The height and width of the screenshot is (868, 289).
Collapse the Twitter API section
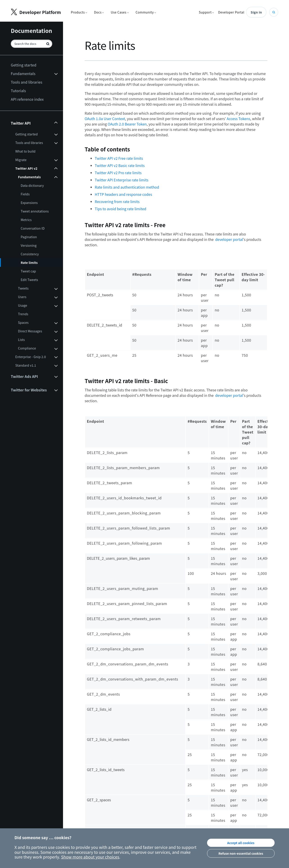(x=56, y=123)
